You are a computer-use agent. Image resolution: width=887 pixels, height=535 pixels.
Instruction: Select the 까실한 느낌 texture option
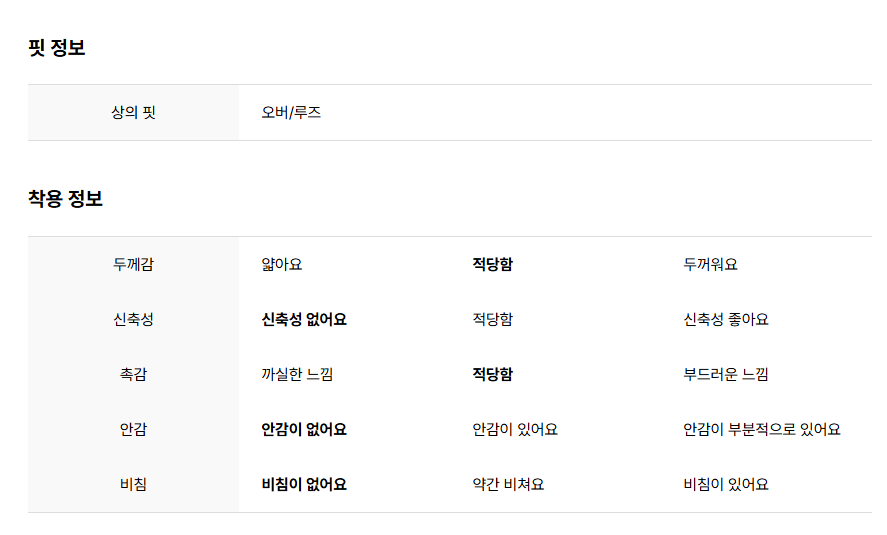point(297,374)
